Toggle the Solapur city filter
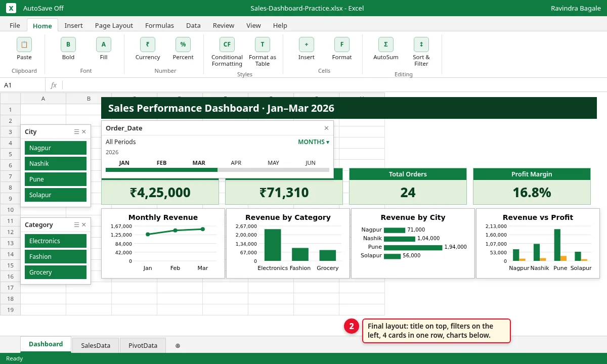607x364 pixels. pos(56,195)
